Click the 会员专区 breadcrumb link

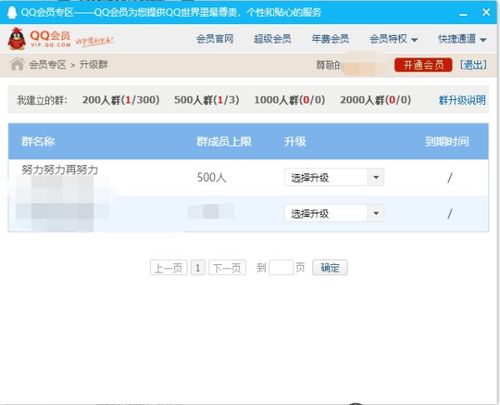pyautogui.click(x=47, y=64)
